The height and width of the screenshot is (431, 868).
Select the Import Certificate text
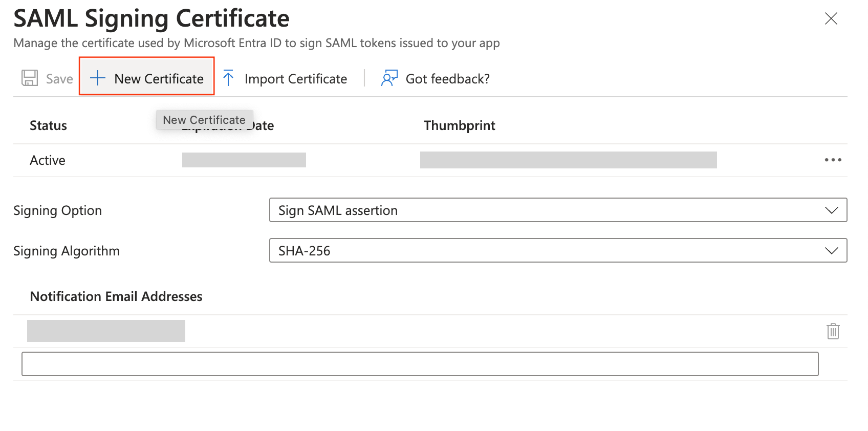pyautogui.click(x=296, y=79)
